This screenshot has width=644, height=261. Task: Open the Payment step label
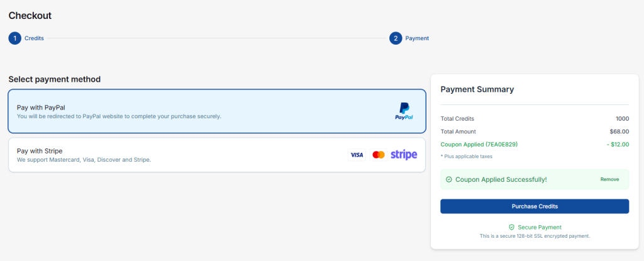pyautogui.click(x=417, y=38)
